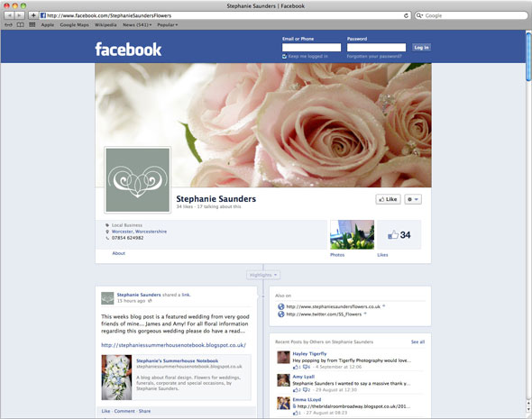Open the Google Maps bookmark
532x419 pixels.
tap(74, 24)
